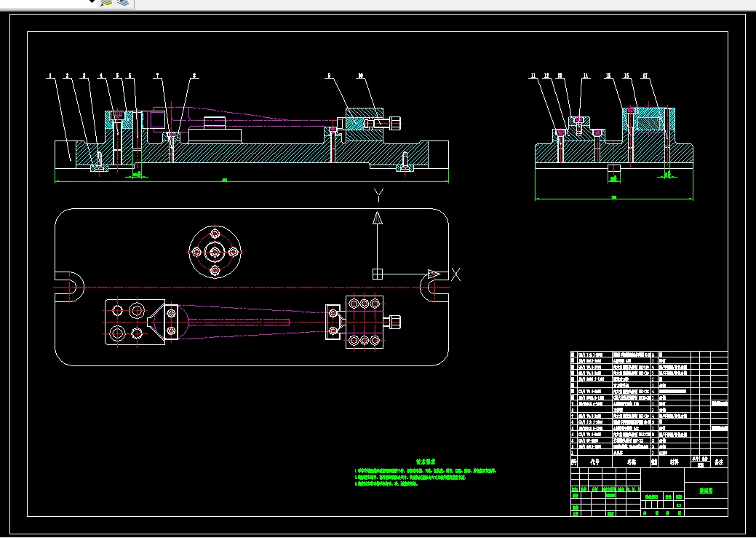Select the green technical requirements heading text

(x=426, y=461)
